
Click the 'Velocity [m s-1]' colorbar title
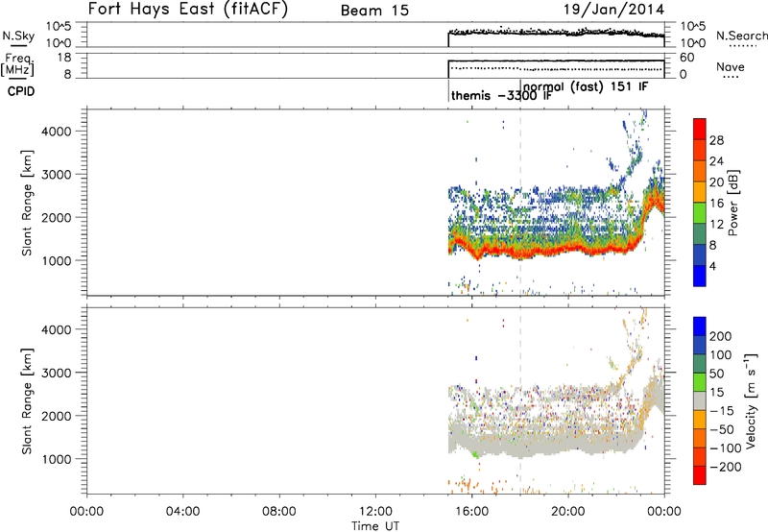[x=750, y=400]
